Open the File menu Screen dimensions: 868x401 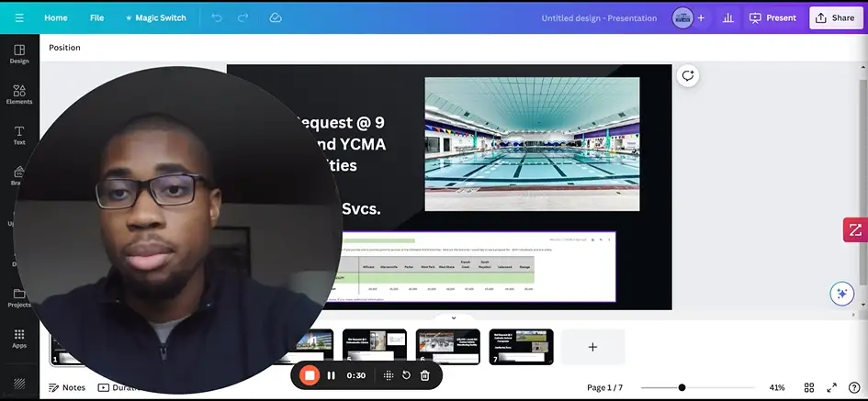(96, 17)
